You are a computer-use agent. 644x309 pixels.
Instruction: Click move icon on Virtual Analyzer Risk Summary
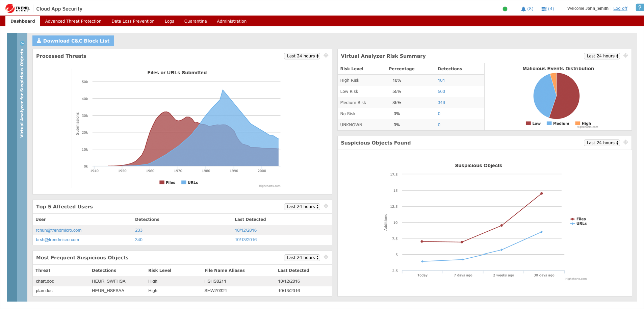click(626, 56)
